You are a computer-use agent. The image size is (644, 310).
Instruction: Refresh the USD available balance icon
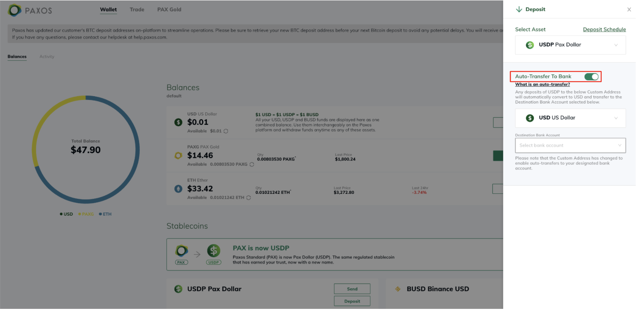(x=226, y=131)
